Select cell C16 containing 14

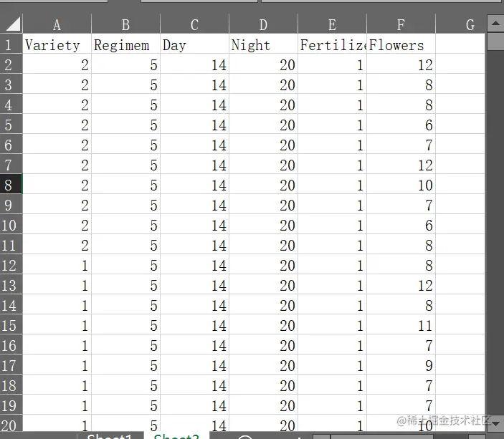[194, 344]
